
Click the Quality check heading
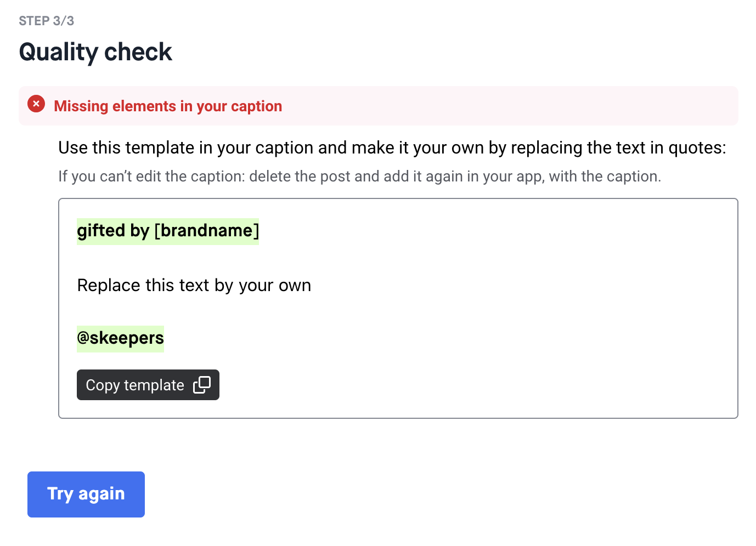click(x=95, y=52)
